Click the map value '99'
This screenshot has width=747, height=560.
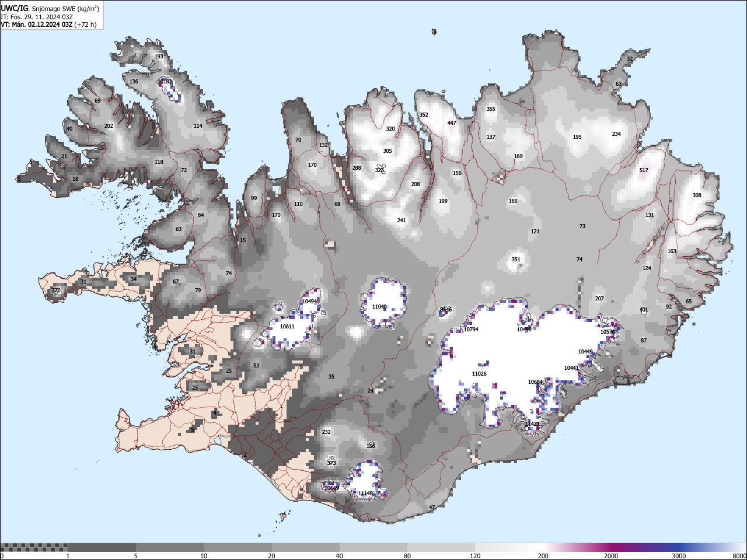coord(254,198)
